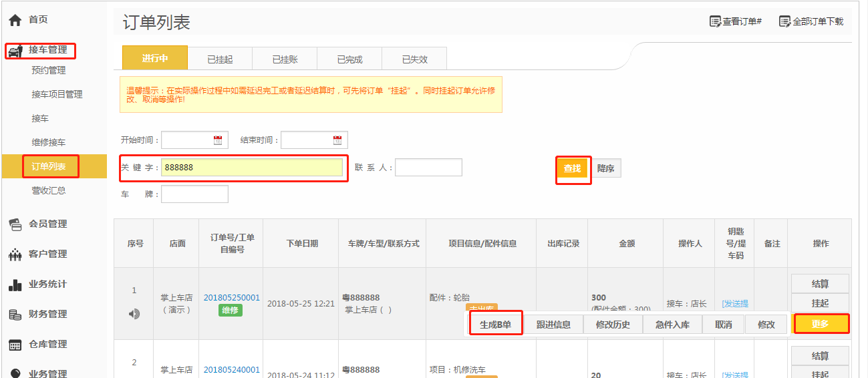The width and height of the screenshot is (868, 378).
Task: Open the start time calendar picker
Action: pyautogui.click(x=218, y=140)
